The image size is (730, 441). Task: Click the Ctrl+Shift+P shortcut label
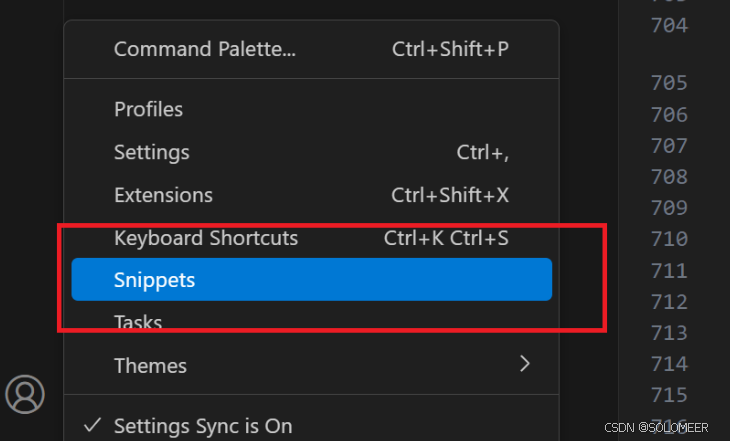(450, 48)
